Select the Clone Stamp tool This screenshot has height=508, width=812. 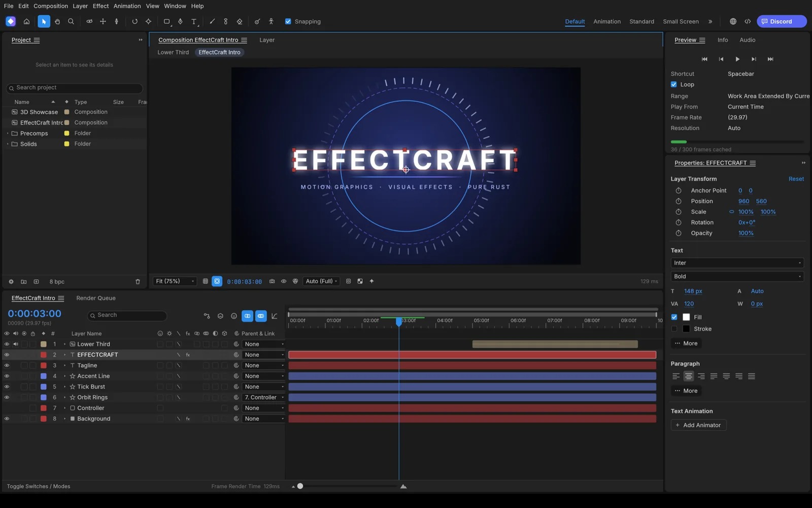point(226,21)
